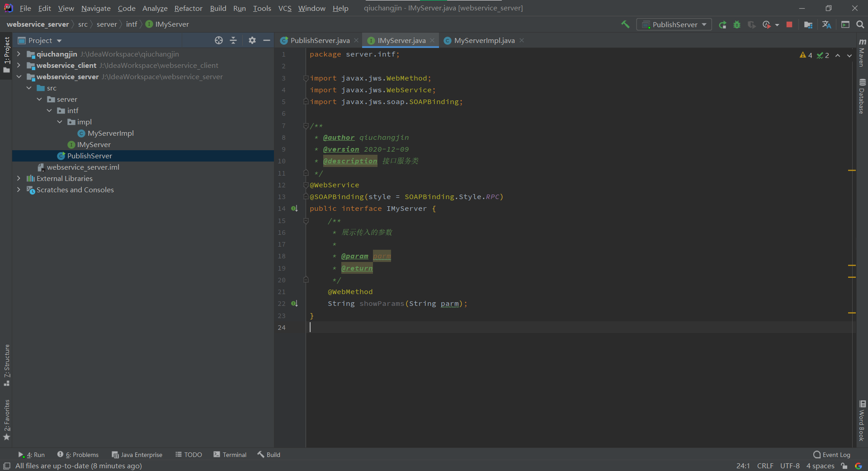Open Search Everywhere with the magnifier icon
This screenshot has height=471, width=868.
[860, 24]
